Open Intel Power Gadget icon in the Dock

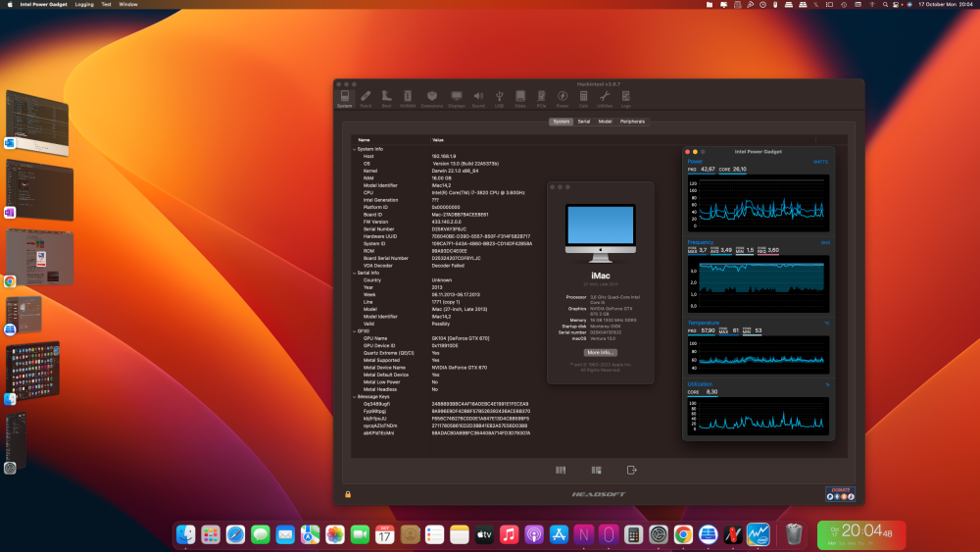[759, 534]
